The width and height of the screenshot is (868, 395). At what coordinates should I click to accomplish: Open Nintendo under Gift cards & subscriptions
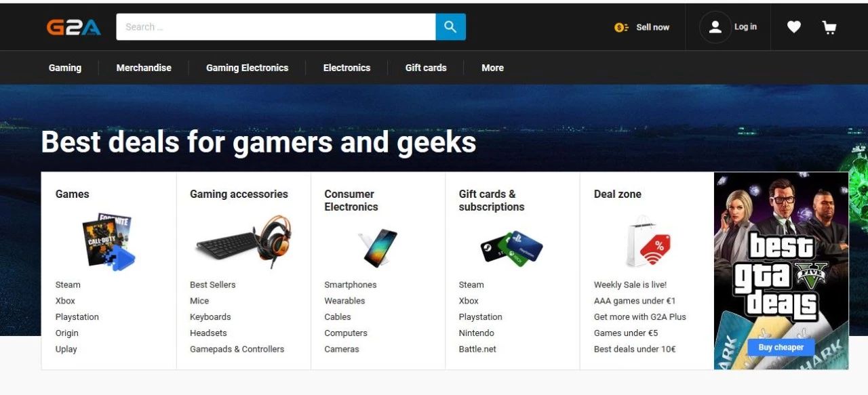tap(477, 333)
